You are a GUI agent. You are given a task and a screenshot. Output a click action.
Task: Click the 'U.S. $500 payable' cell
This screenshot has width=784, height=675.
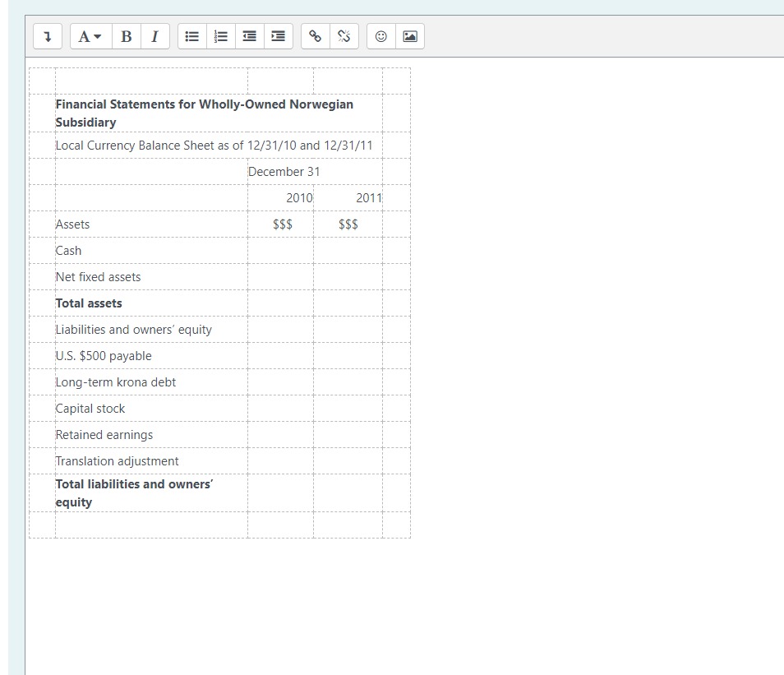(104, 355)
